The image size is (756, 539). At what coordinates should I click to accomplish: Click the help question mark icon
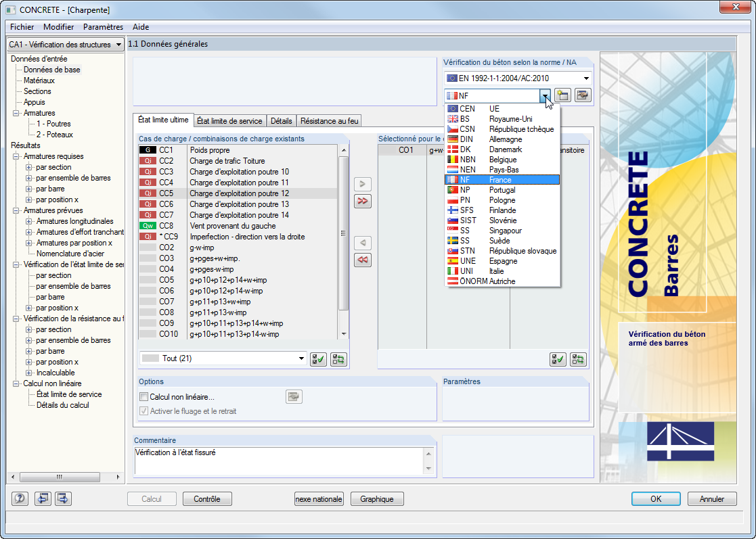click(x=20, y=498)
